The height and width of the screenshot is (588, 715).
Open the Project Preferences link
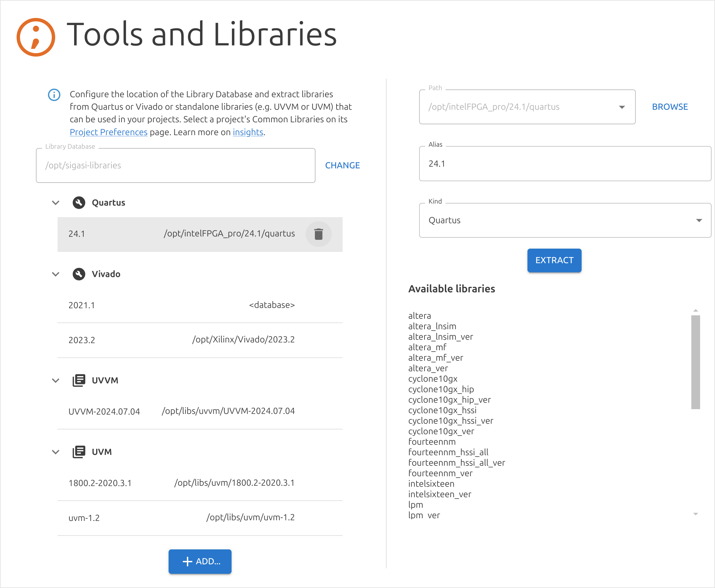coord(109,132)
